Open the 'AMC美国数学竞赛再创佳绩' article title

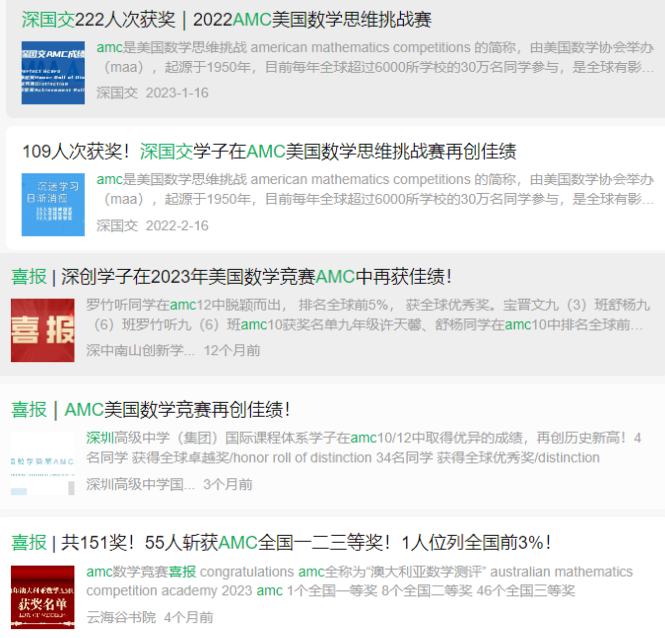[x=150, y=409]
